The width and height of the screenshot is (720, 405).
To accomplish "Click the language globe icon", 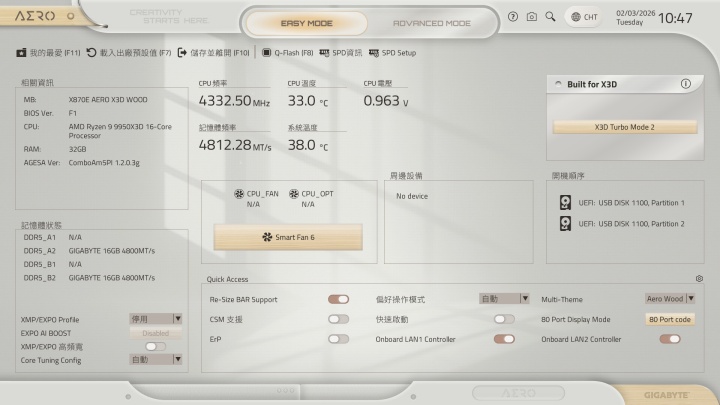I will [576, 17].
